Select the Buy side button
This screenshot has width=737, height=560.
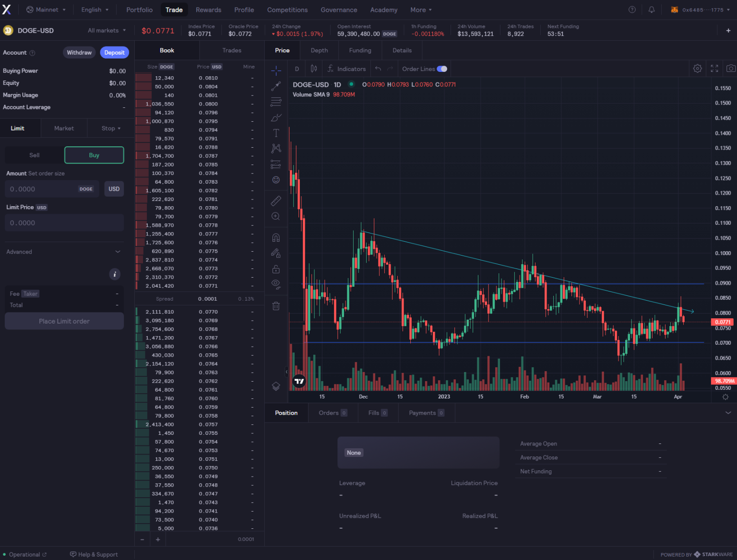(94, 155)
